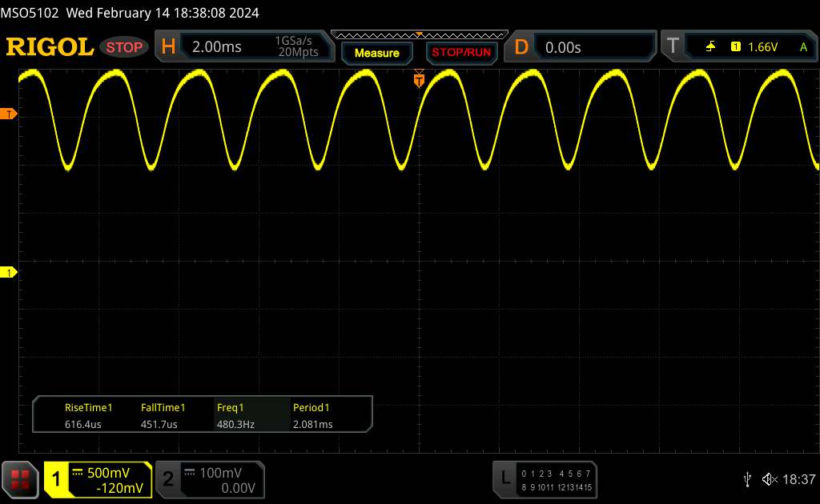Toggle the muted speaker icon

(x=770, y=479)
